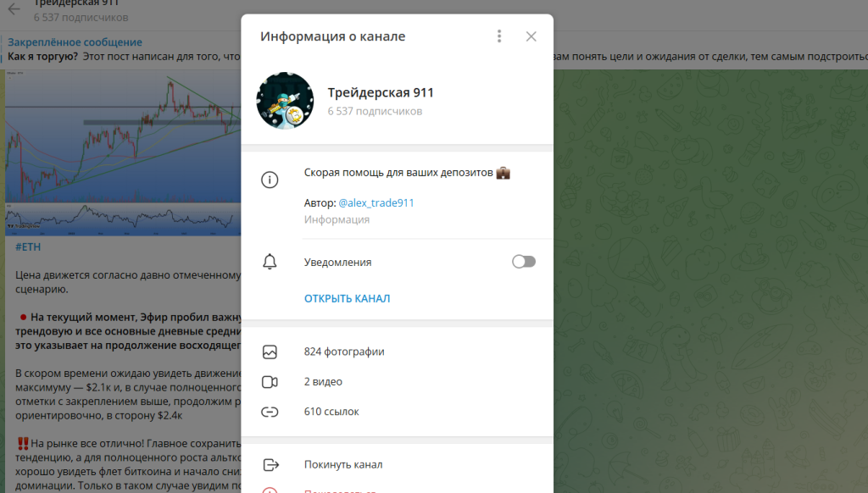Click the info icon beside channel description

tap(270, 180)
